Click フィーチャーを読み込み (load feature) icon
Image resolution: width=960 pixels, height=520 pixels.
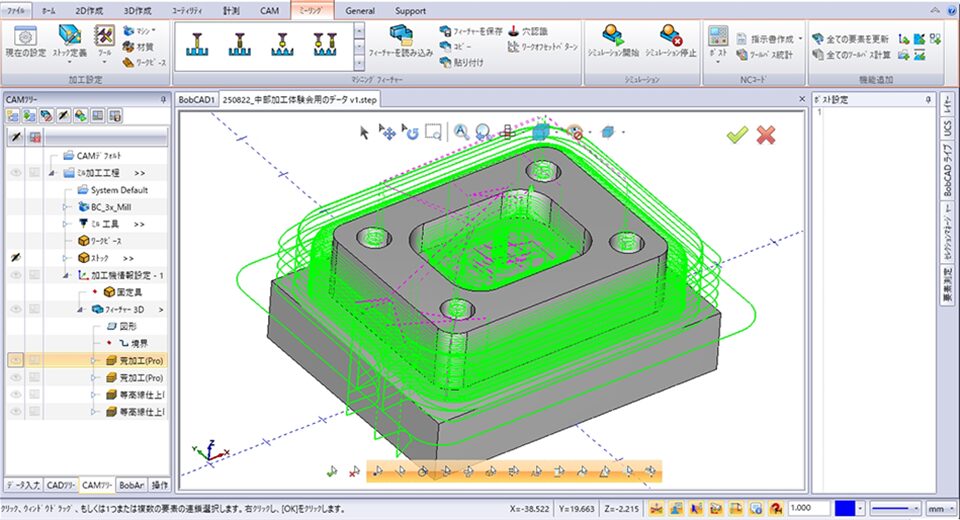[400, 41]
